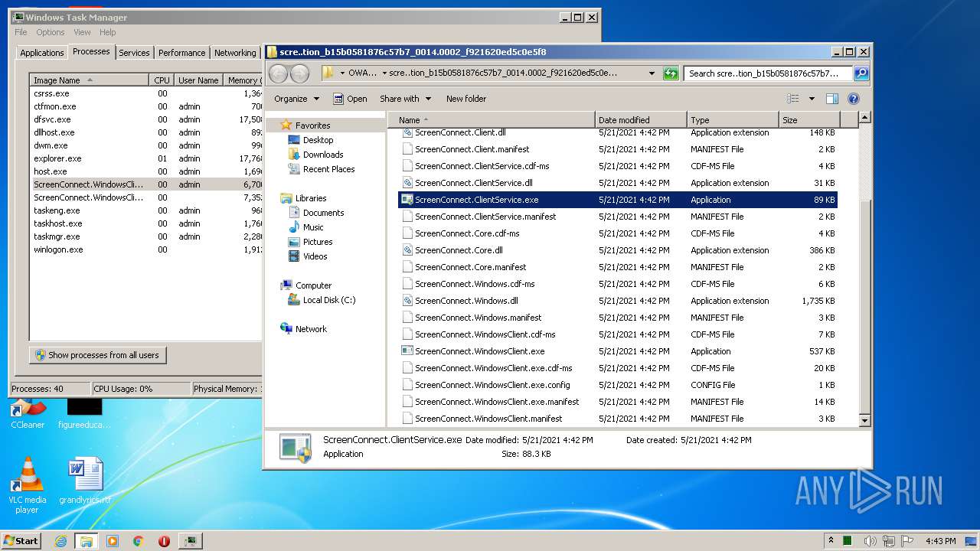Click the clock showing 4:43 PM

(939, 541)
